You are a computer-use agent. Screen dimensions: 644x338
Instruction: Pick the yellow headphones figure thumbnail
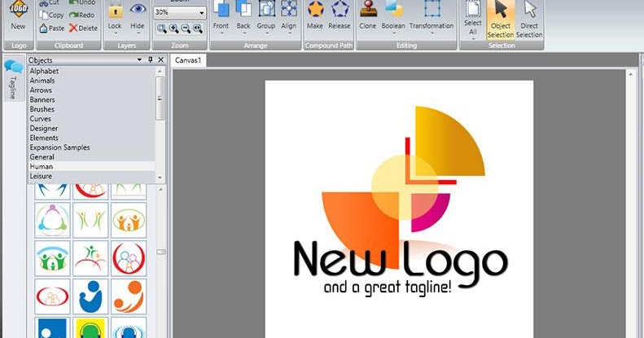tap(90, 327)
